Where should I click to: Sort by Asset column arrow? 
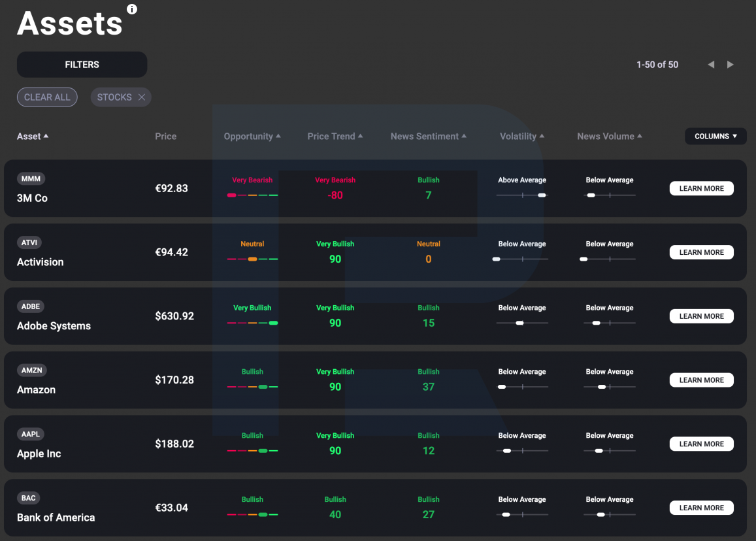pyautogui.click(x=46, y=137)
